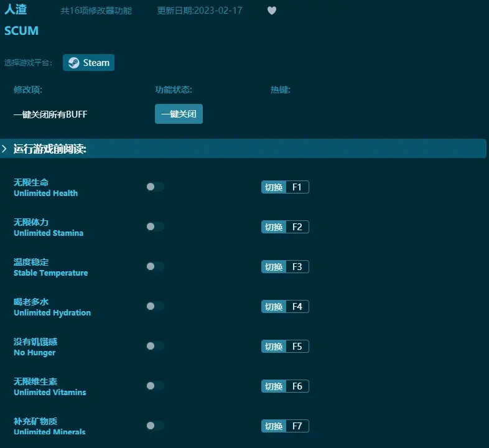
Task: Toggle Unlimited Minerals switch
Action: coord(155,426)
